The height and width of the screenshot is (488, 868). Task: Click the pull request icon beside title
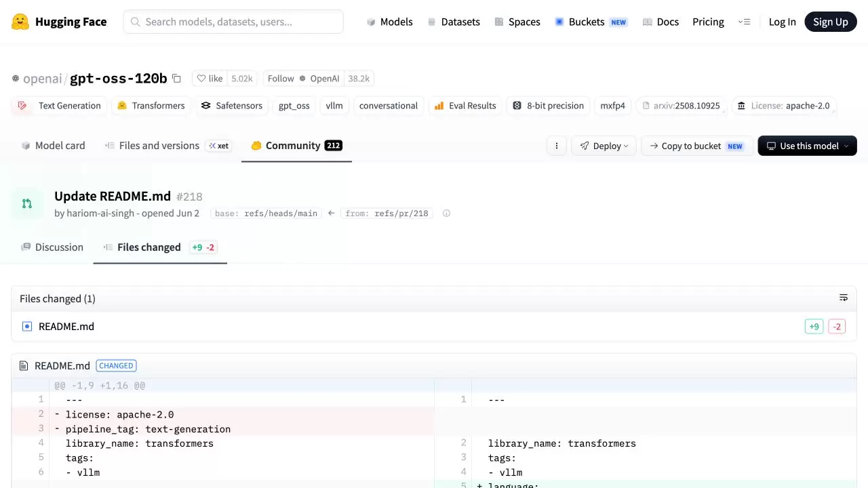pos(27,203)
